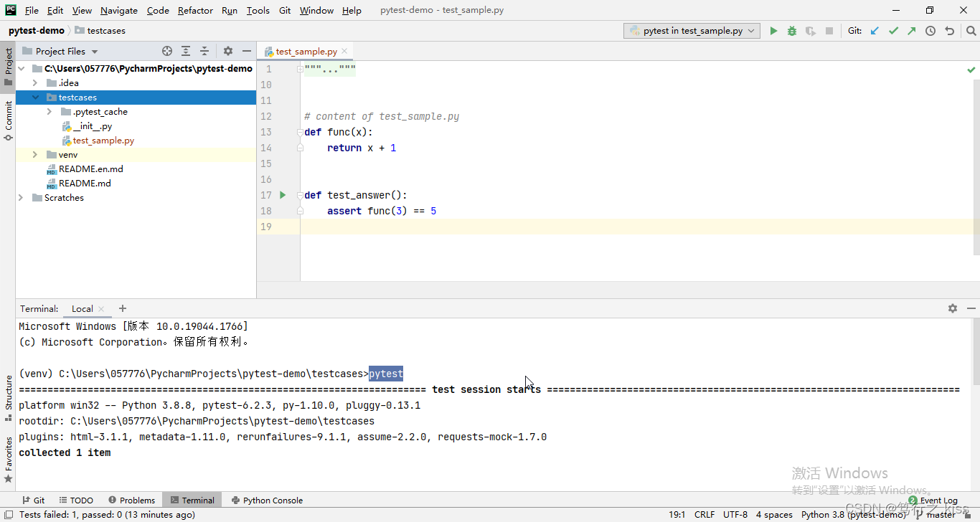Image resolution: width=980 pixels, height=522 pixels.
Task: Click the 4 spaces indent setting
Action: (774, 514)
